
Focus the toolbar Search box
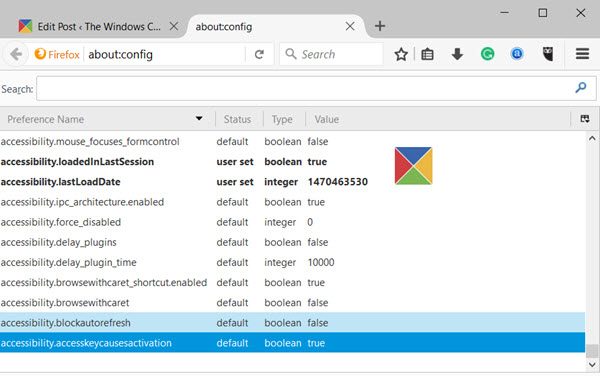(x=331, y=54)
